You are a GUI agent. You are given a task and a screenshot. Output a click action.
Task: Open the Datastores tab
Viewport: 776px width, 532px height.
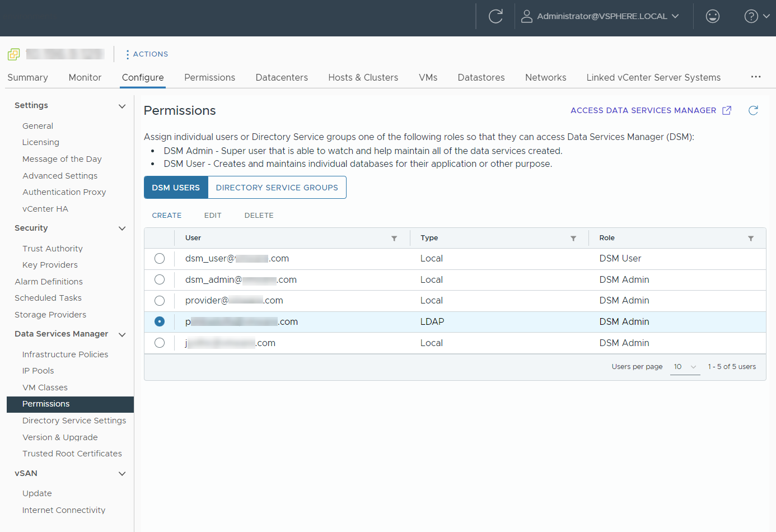coord(481,77)
